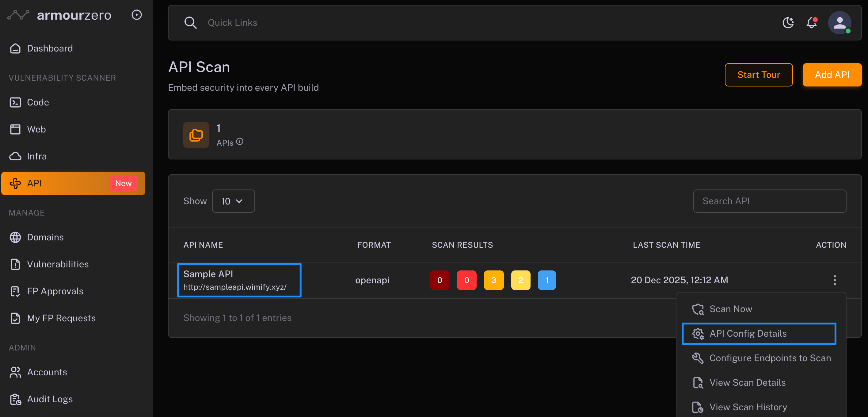Click the APIs info icon
Viewport: 868px width, 417px height.
[240, 142]
